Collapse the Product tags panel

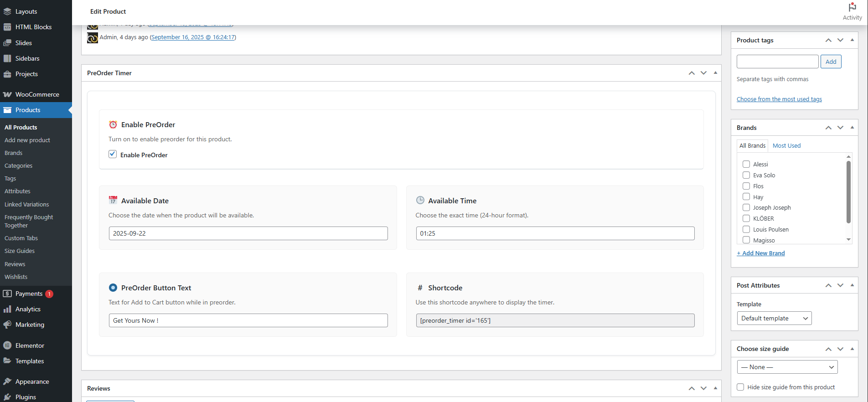coord(852,40)
